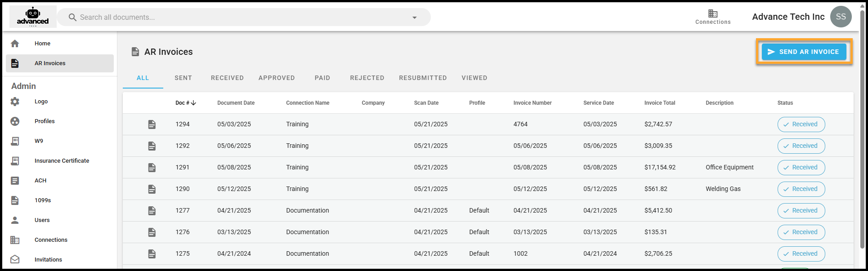The height and width of the screenshot is (271, 868).
Task: Open document icon for Doc 1275
Action: pos(152,254)
